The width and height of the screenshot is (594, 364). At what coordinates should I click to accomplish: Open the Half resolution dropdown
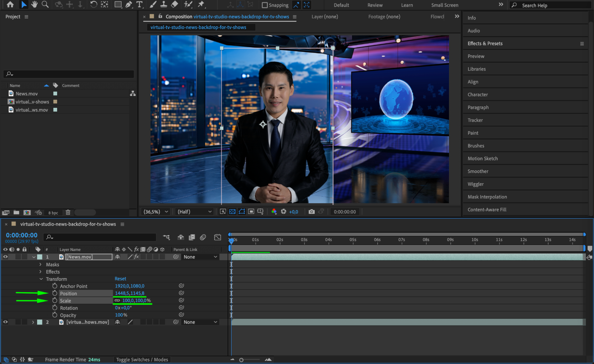click(x=195, y=212)
